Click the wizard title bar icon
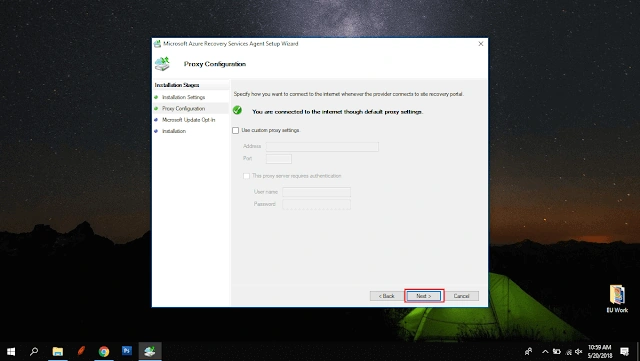 point(157,44)
